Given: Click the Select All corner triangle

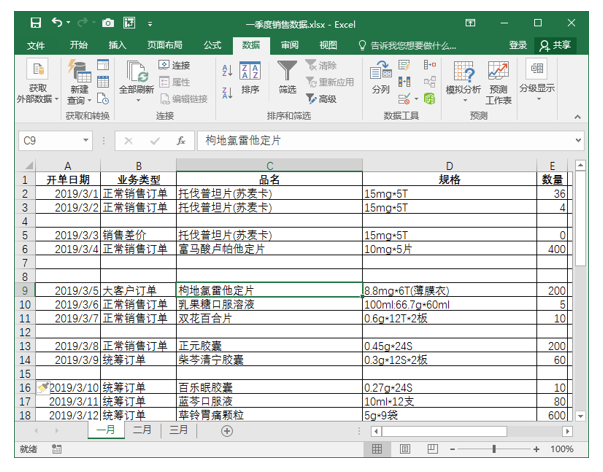Looking at the screenshot, I should pyautogui.click(x=29, y=165).
